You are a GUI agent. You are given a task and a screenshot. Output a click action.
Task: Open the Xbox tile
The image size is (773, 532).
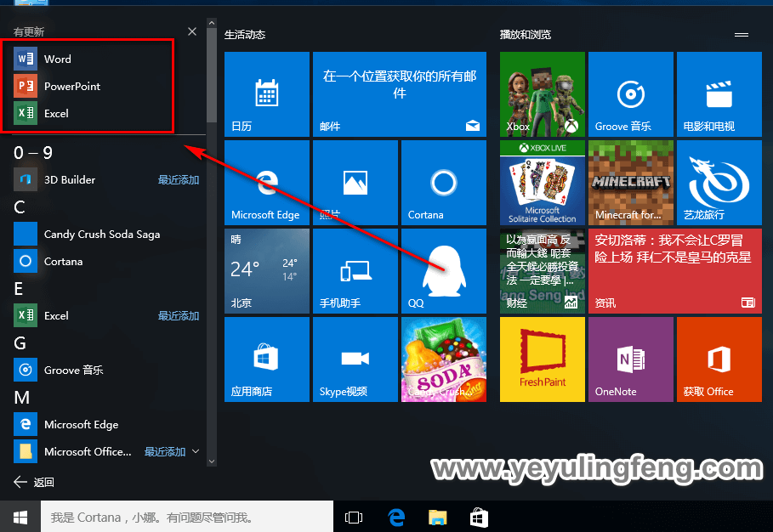coord(543,94)
